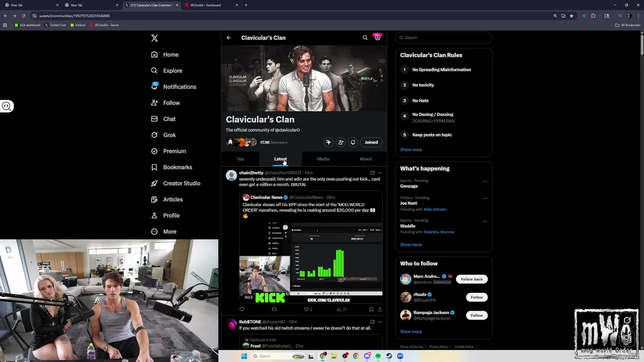Open Terms of Service link

click(x=412, y=347)
